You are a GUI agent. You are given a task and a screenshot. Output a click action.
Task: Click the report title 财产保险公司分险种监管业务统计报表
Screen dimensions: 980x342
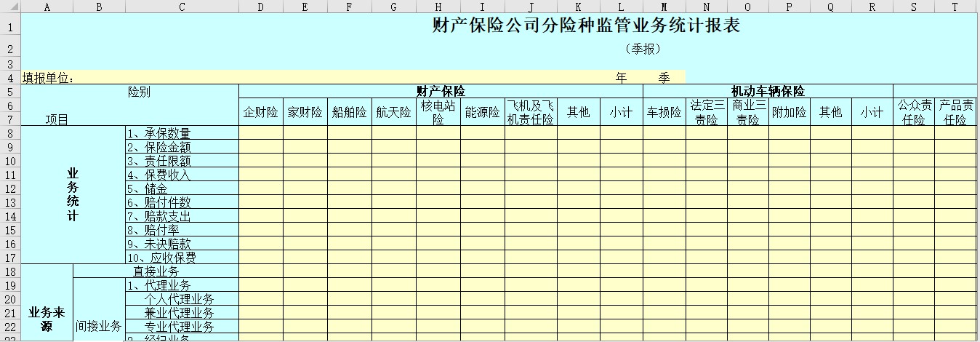[x=585, y=26]
